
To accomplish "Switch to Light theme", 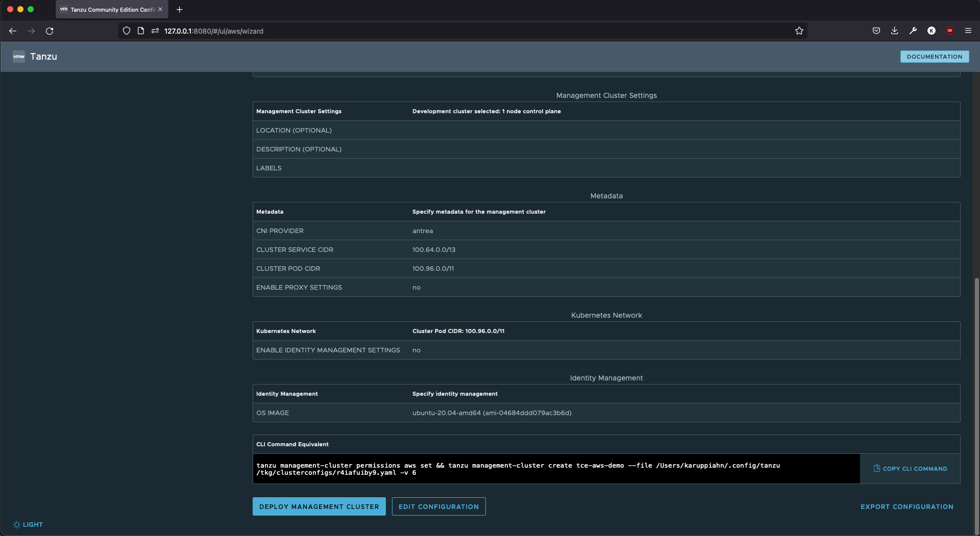I will 28,525.
